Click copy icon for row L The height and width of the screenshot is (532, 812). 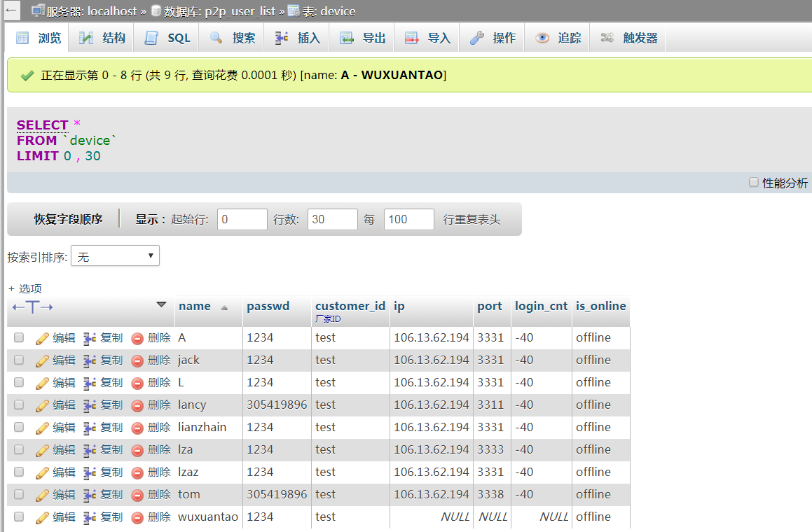click(90, 384)
